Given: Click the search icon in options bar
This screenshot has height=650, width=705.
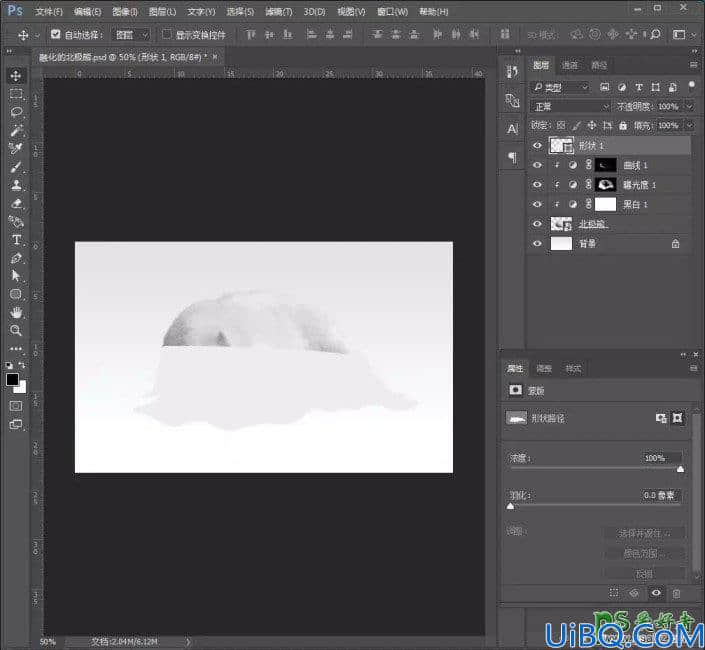Looking at the screenshot, I should 656,34.
